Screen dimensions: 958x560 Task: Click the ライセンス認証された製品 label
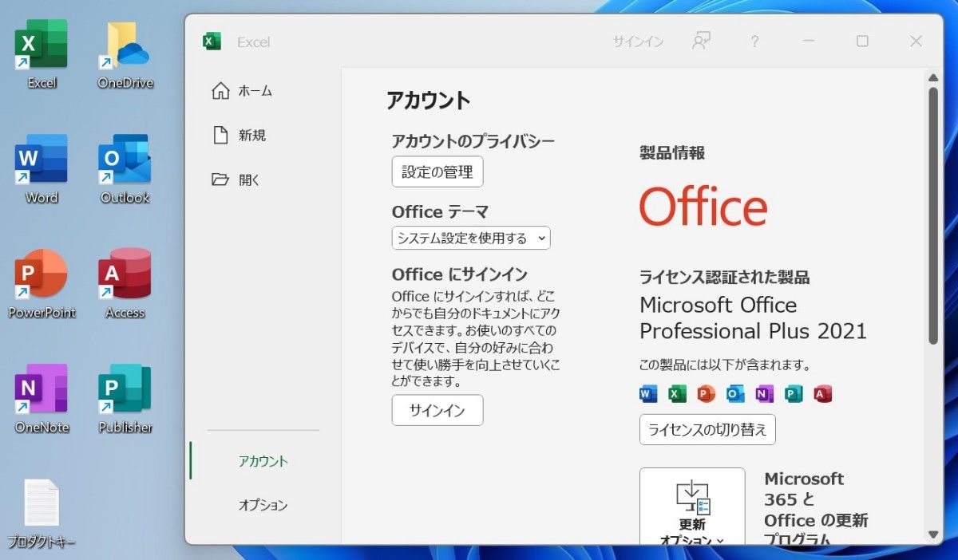point(725,277)
